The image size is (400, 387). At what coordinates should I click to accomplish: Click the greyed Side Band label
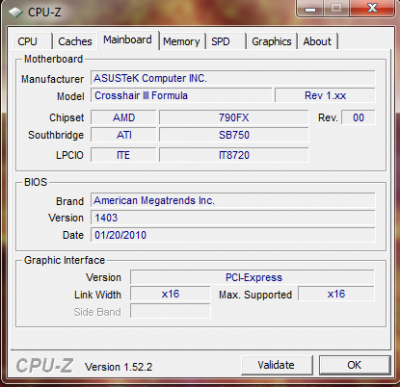point(97,312)
